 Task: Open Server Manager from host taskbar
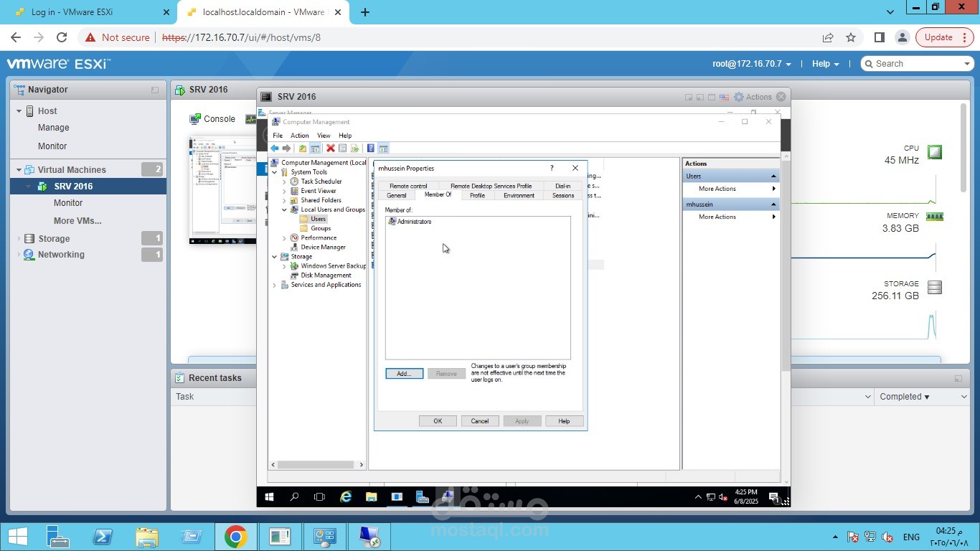pos(57,537)
